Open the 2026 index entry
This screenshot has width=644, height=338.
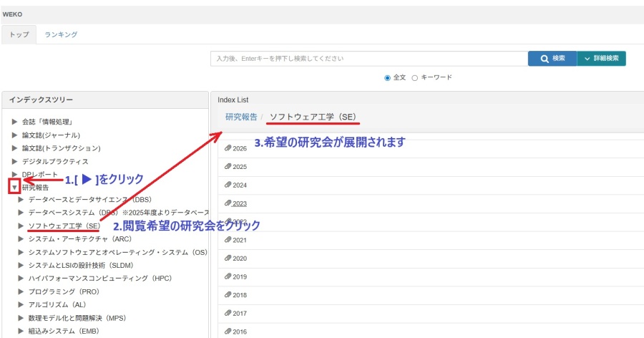(240, 148)
